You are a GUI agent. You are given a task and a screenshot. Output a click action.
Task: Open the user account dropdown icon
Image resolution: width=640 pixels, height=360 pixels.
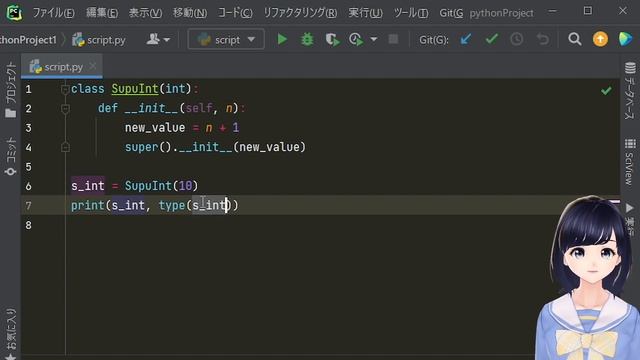click(158, 39)
